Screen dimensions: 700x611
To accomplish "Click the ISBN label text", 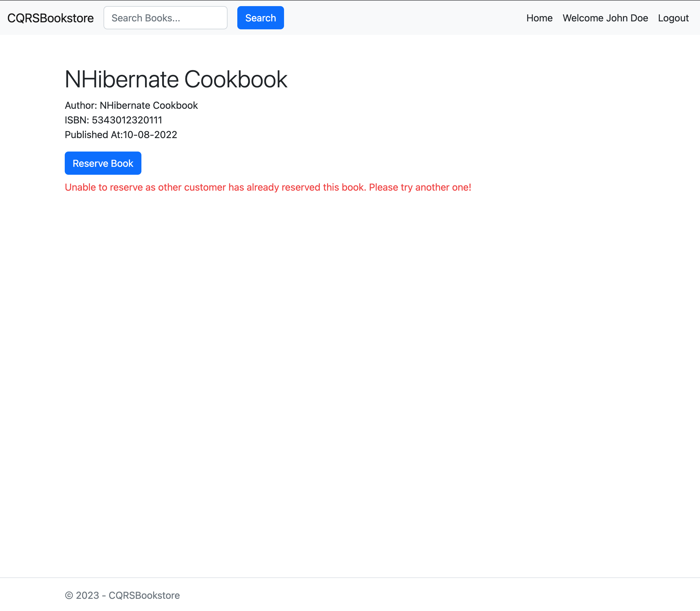I will coord(77,120).
